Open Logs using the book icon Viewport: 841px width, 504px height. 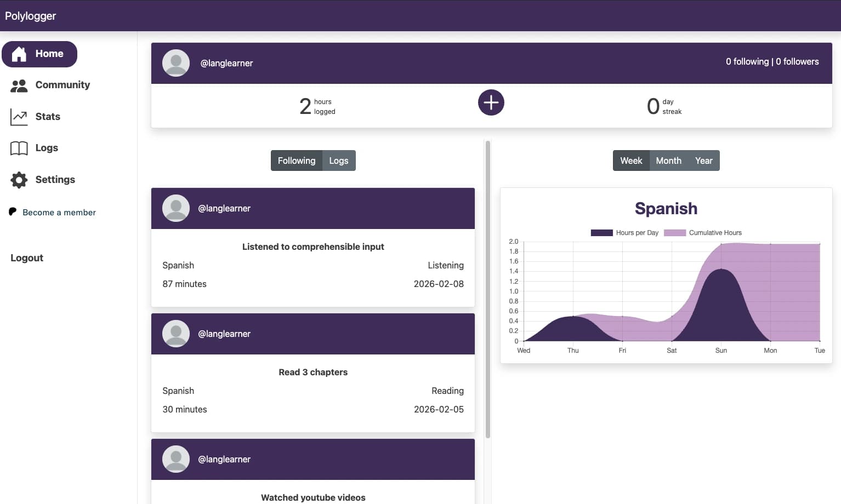point(19,148)
